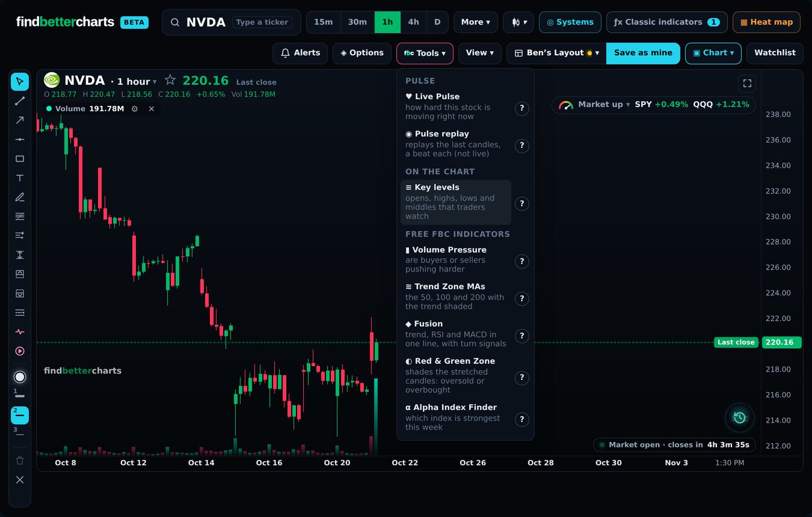Select Fusion indicator from menu
Image resolution: width=812 pixels, height=517 pixels.
[x=456, y=333]
